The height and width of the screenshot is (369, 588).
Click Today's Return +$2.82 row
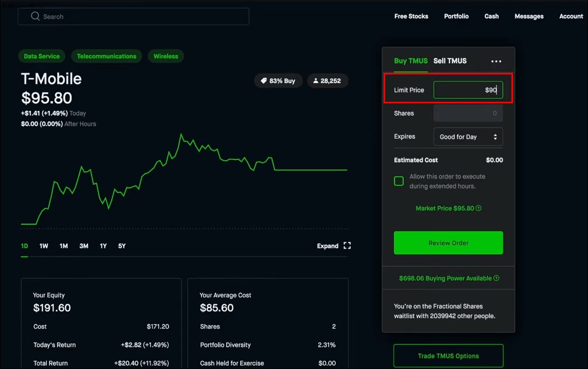(101, 345)
